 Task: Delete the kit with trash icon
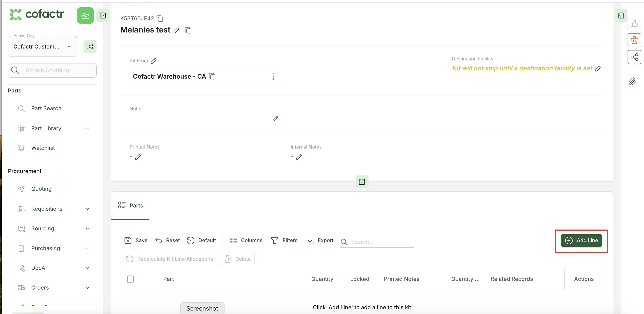pyautogui.click(x=634, y=40)
